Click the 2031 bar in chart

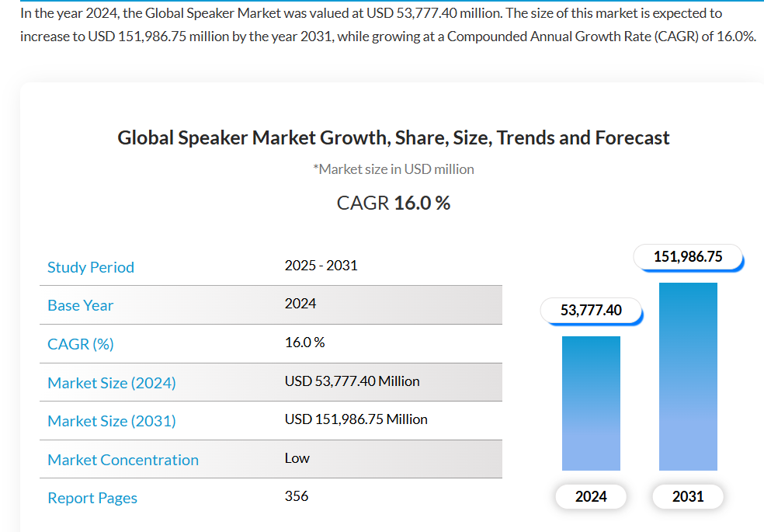pyautogui.click(x=688, y=377)
